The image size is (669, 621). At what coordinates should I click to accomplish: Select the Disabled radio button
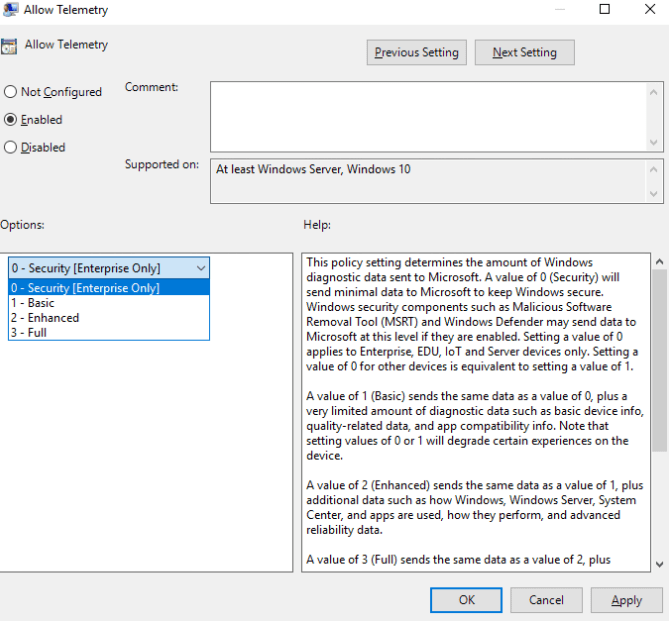[11, 148]
